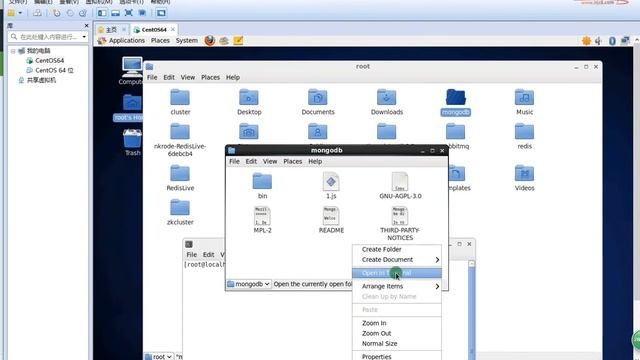
Task: Open the Music folder in root window
Action: click(x=524, y=102)
